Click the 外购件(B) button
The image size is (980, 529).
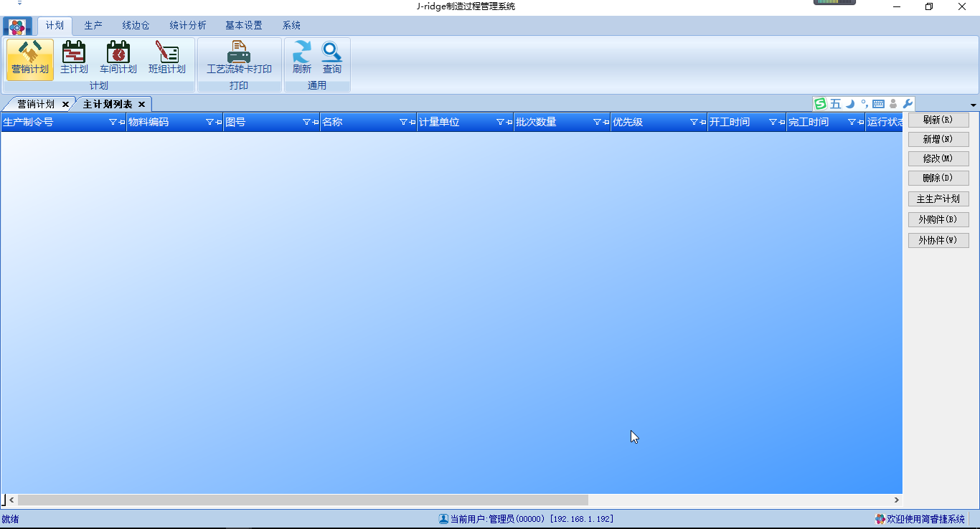click(x=938, y=219)
